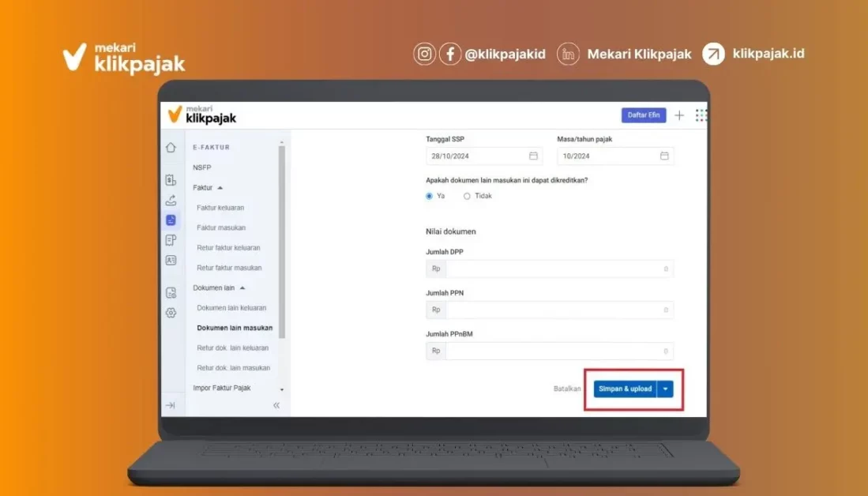This screenshot has height=496, width=868.
Task: Open Faktur keluaran menu item
Action: (x=220, y=208)
